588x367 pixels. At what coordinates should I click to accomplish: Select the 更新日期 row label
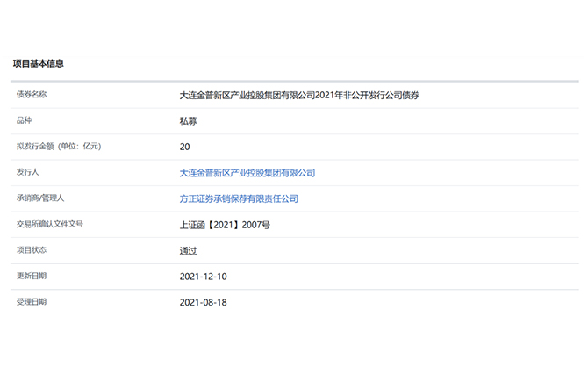click(32, 276)
